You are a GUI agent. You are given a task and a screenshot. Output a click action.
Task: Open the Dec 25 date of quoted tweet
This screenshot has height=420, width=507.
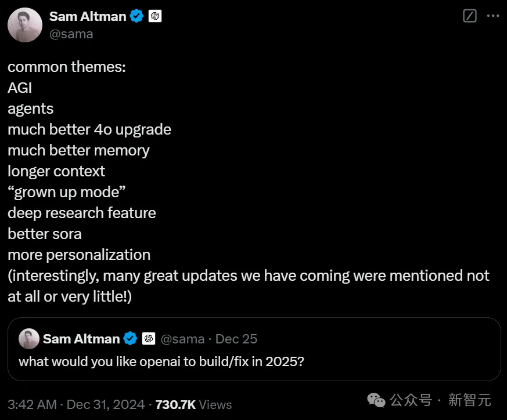point(236,339)
